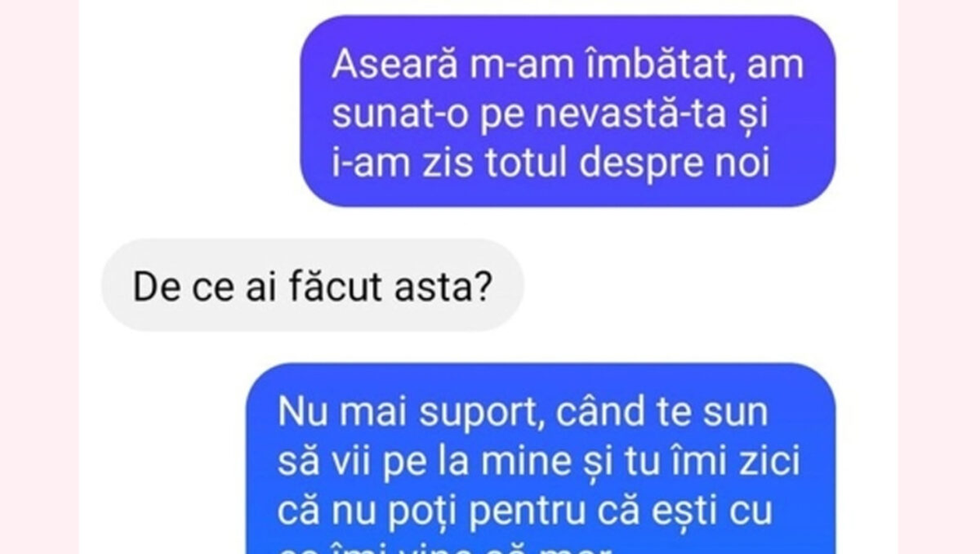Click the line "să vii pe la mine și tu îmi zici"
The image size is (980, 554).
click(x=538, y=463)
